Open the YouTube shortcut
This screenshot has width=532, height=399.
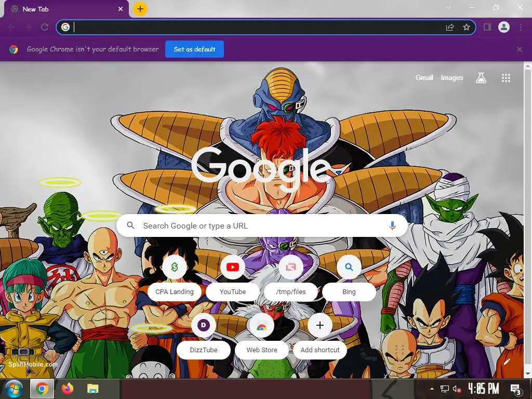tap(233, 278)
